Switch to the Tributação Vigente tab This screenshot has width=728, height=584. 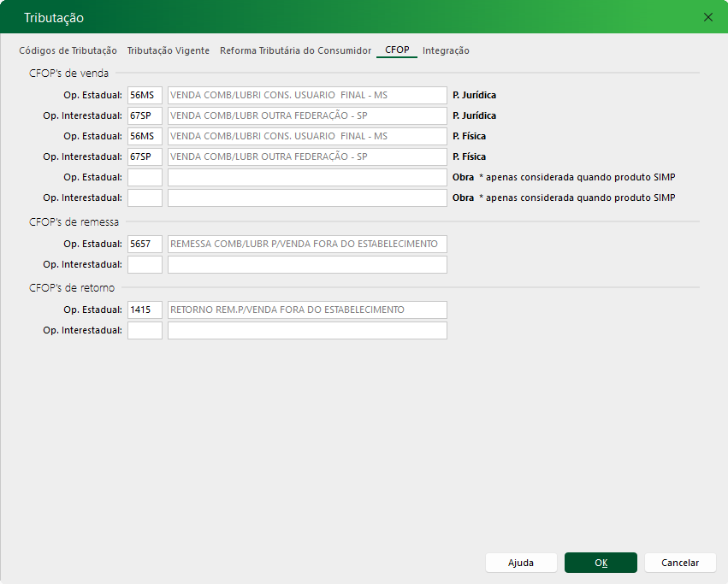point(169,50)
